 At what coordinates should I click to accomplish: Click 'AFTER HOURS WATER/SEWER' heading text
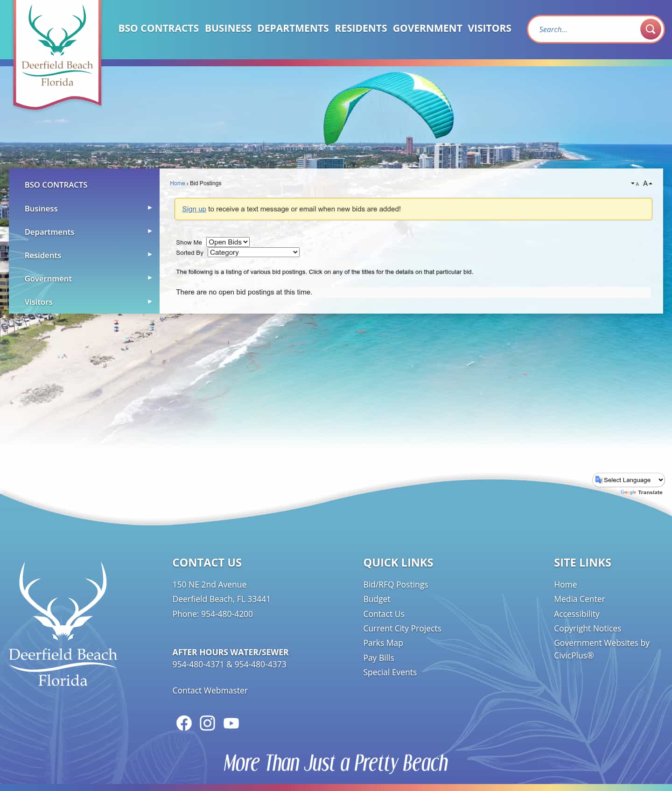[x=231, y=652]
